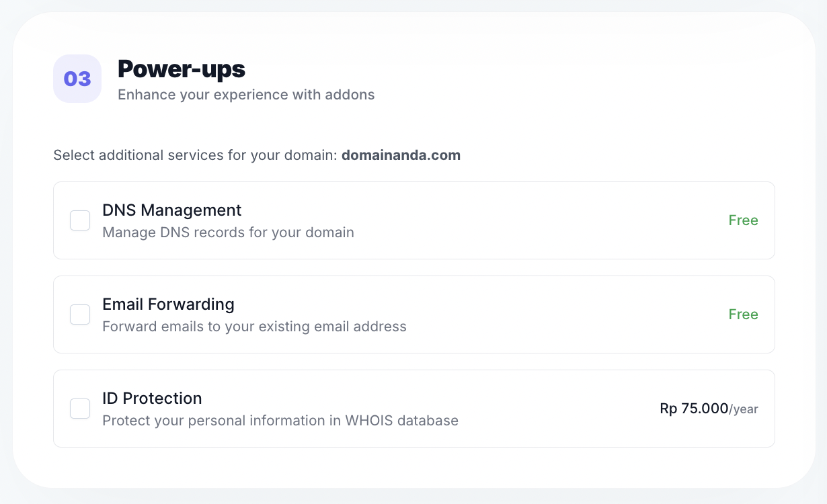Screen dimensions: 827x504
Task: Click the Rp 75.000 price
Action: click(694, 409)
